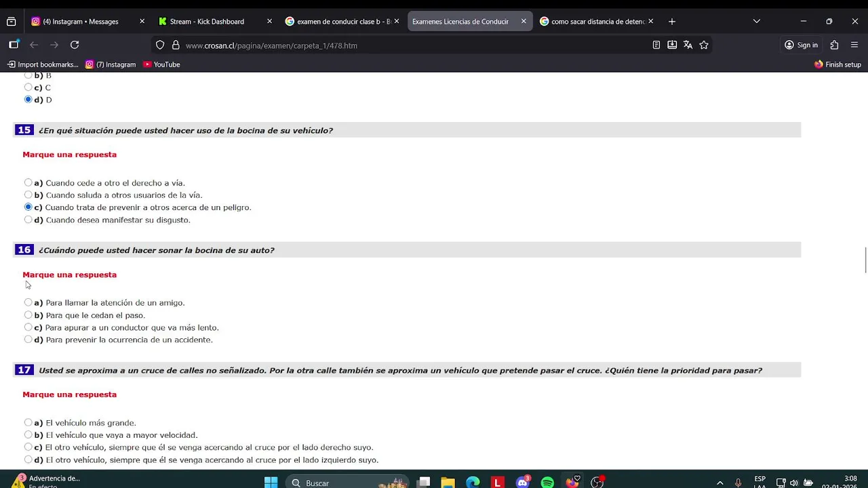
Task: Select 'Para llamar la atención de un amigo'
Action: tap(28, 303)
